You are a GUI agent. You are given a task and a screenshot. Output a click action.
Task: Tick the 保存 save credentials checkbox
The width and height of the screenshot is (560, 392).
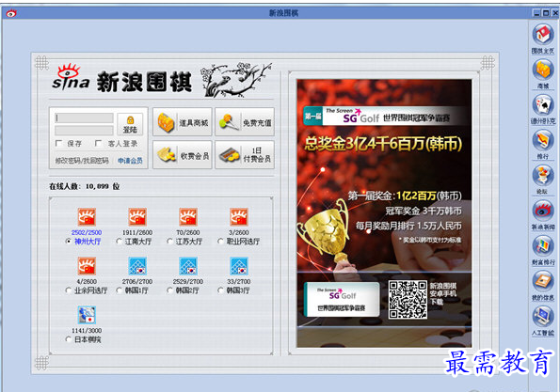pos(58,143)
